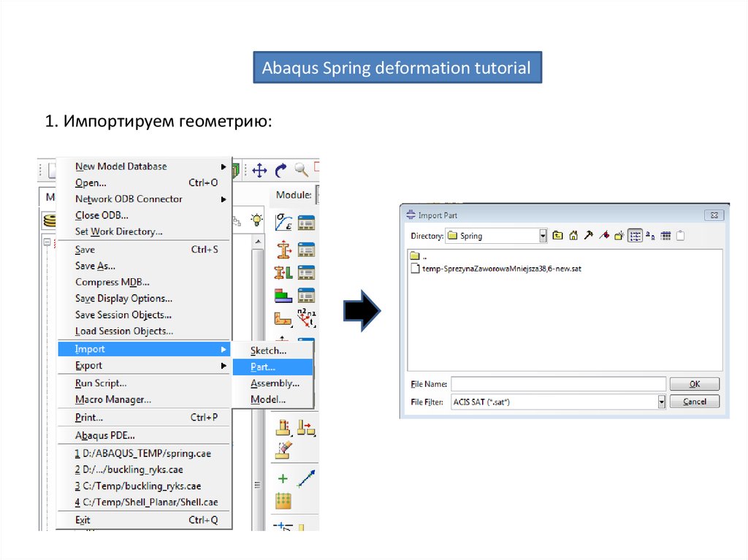
Task: Toggle the small-icons file view button
Action: [x=650, y=236]
